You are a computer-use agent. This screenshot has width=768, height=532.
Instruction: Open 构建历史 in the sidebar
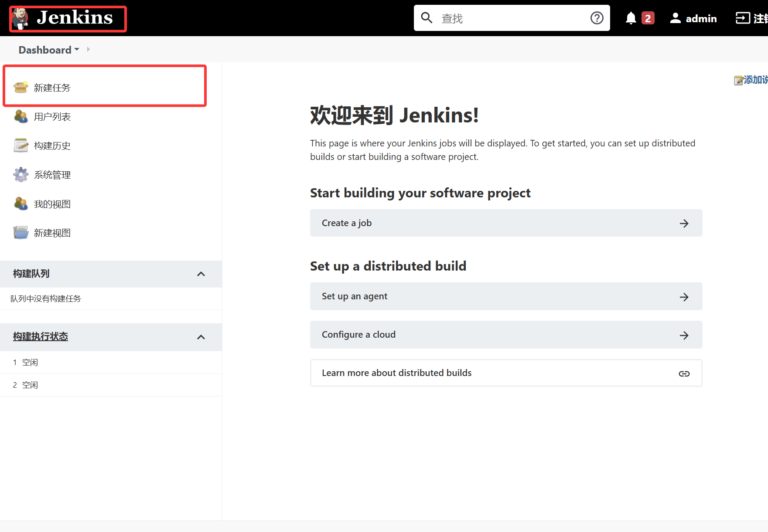coord(52,146)
